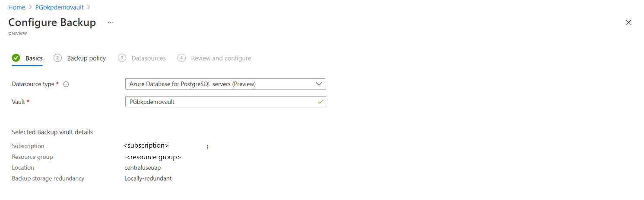Click the green checkmark on Basics step
Screen dimensions: 644x200
pyautogui.click(x=16, y=58)
